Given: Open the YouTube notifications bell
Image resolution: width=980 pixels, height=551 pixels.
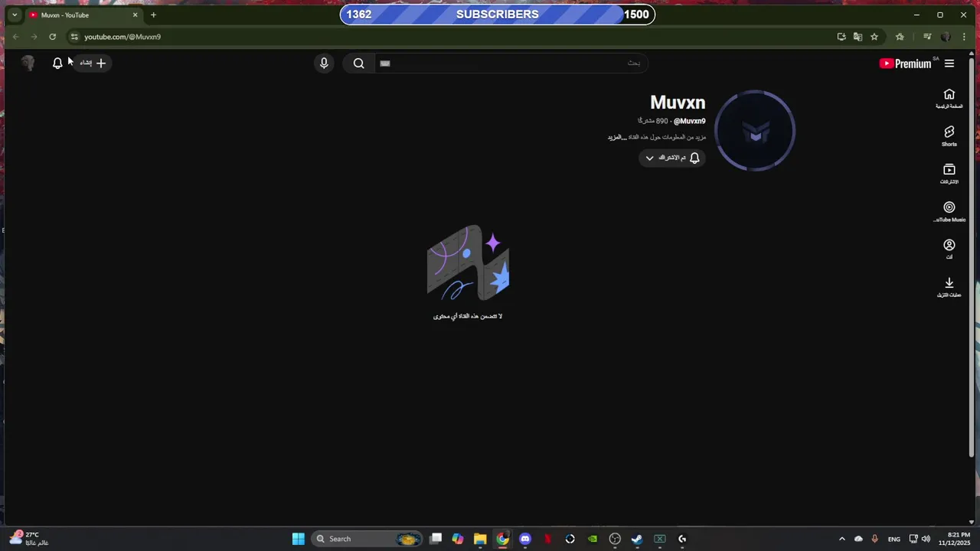Looking at the screenshot, I should (x=57, y=64).
